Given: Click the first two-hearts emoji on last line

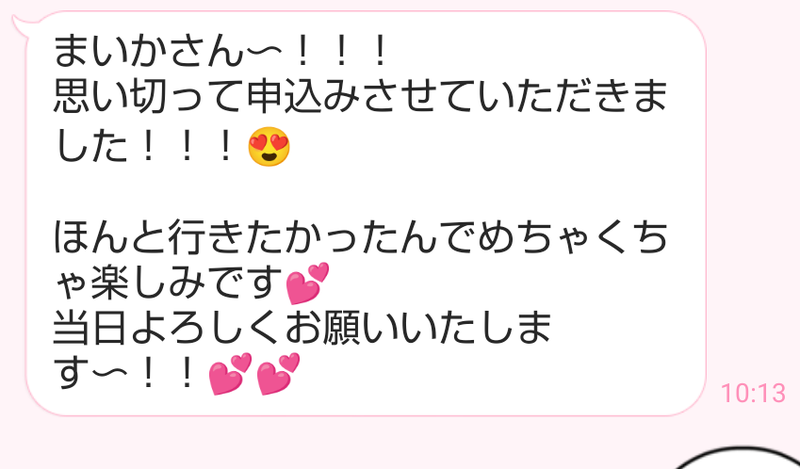Looking at the screenshot, I should tap(230, 374).
